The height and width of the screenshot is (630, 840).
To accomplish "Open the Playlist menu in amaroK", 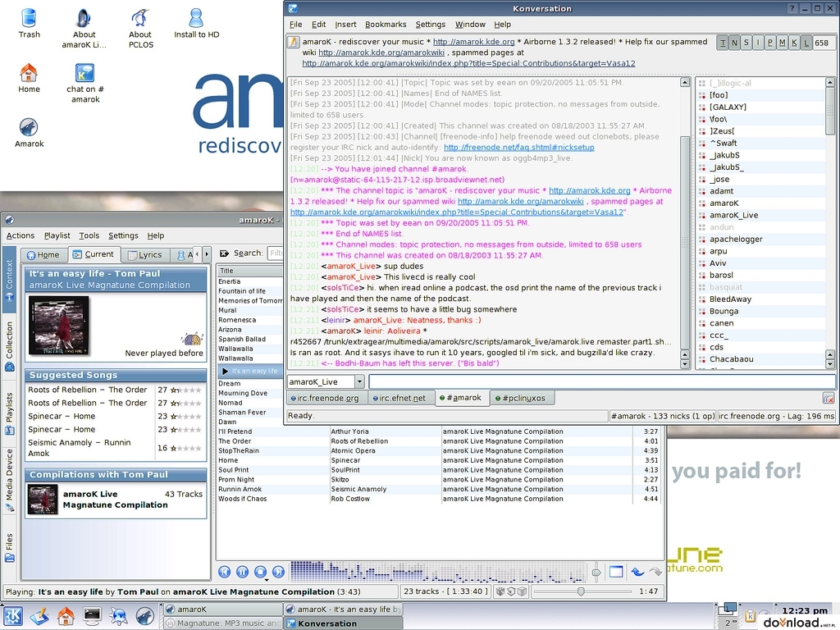I will pos(57,235).
